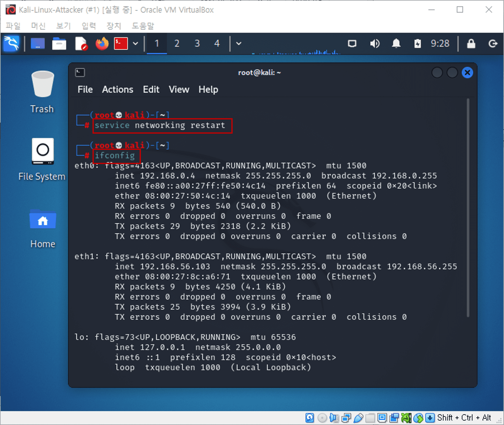504x425 pixels.
Task: Expand the terminal launcher dropdown arrow
Action: click(x=136, y=44)
